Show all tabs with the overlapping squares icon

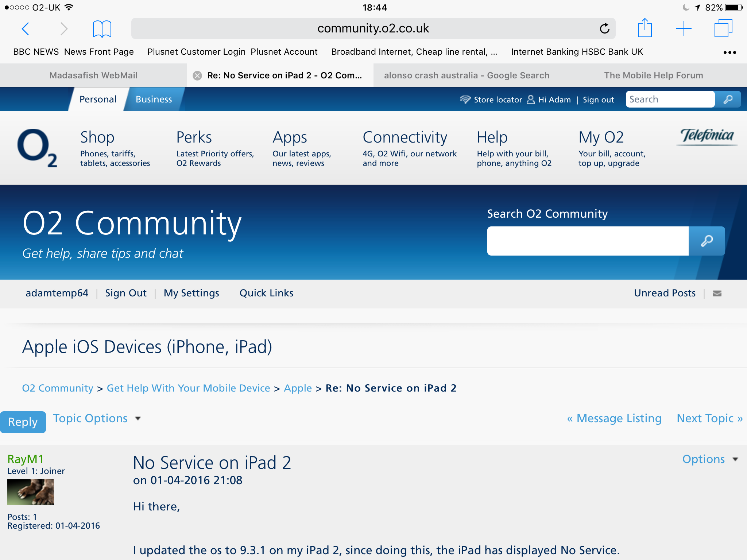coord(723,28)
